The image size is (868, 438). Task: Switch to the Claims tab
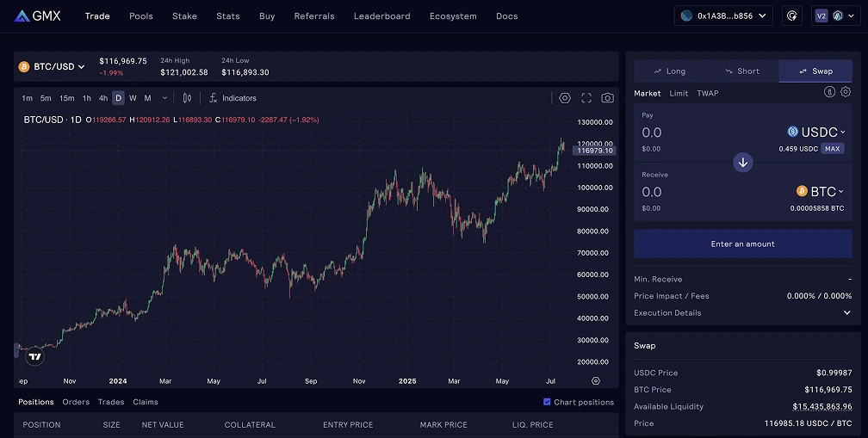pos(145,402)
